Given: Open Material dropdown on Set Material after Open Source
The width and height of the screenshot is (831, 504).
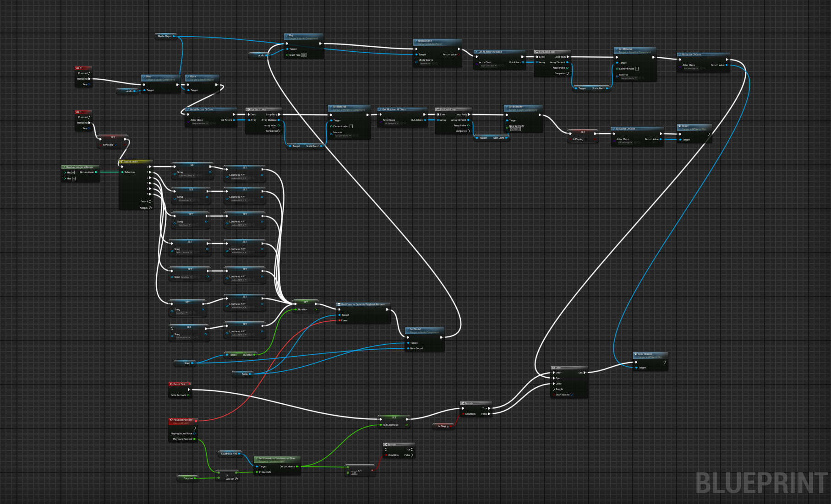Looking at the screenshot, I should coord(629,78).
